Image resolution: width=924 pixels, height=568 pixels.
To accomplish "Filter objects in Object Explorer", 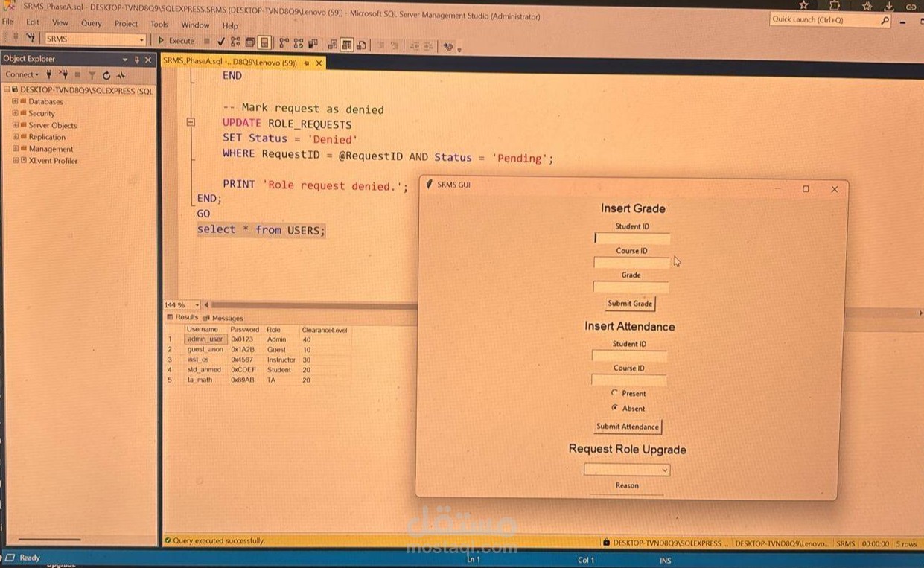I will 92,74.
